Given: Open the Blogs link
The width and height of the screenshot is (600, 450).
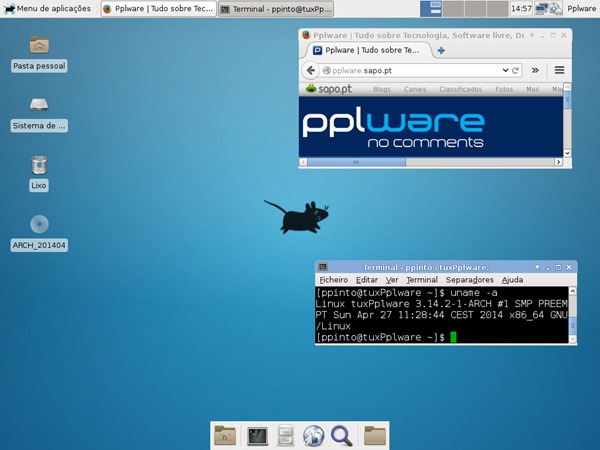Looking at the screenshot, I should pyautogui.click(x=382, y=89).
